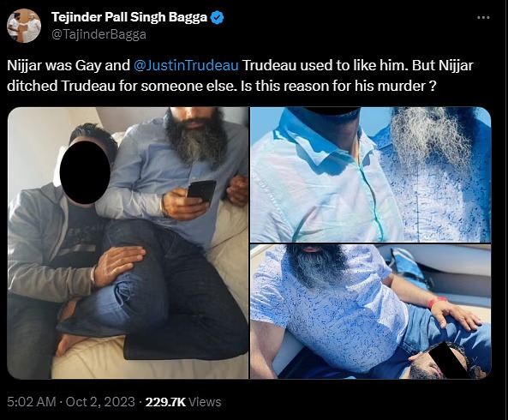Open the @JustinTrudeau mention link
Screen dimensions: 508x420
pos(186,65)
